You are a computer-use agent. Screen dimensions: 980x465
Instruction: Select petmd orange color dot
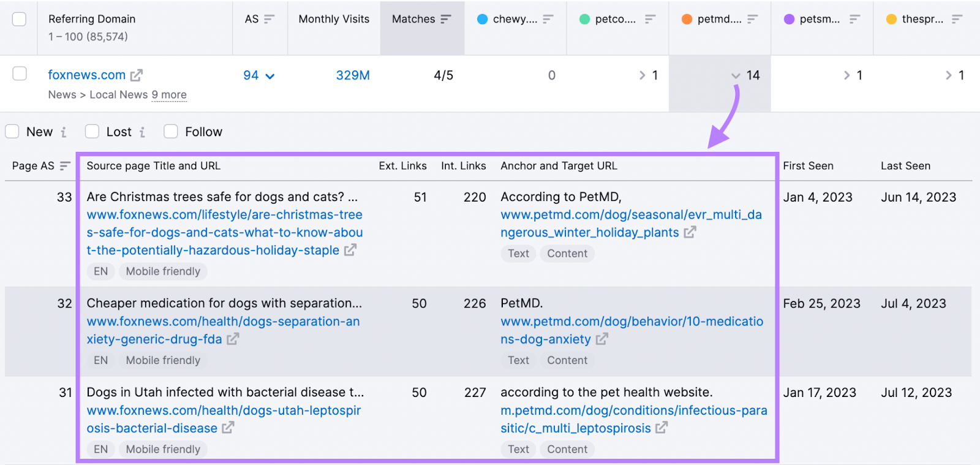[687, 19]
